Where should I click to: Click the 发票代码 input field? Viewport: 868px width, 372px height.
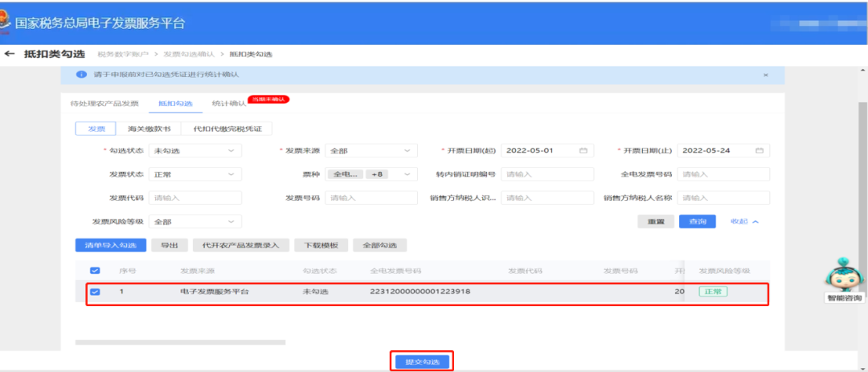coord(194,198)
